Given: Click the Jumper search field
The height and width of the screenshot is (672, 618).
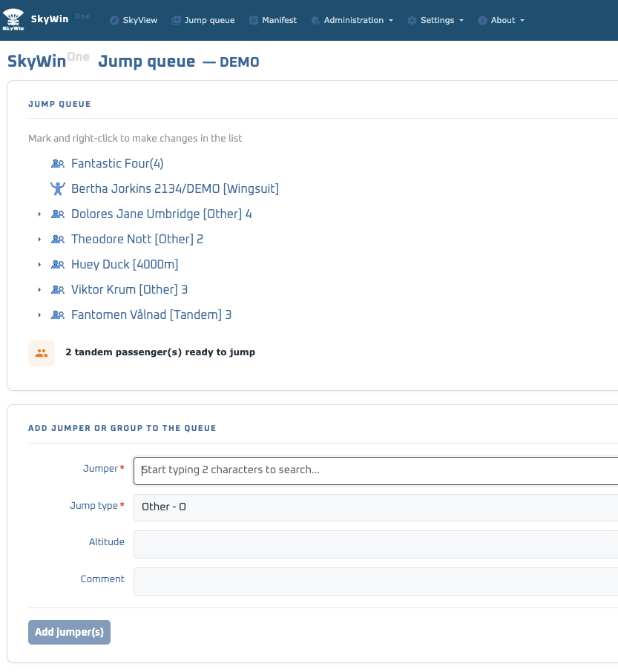Looking at the screenshot, I should (x=375, y=470).
